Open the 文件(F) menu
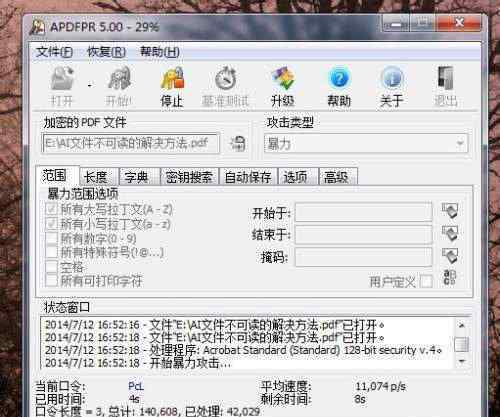The width and height of the screenshot is (500, 417). [x=54, y=52]
